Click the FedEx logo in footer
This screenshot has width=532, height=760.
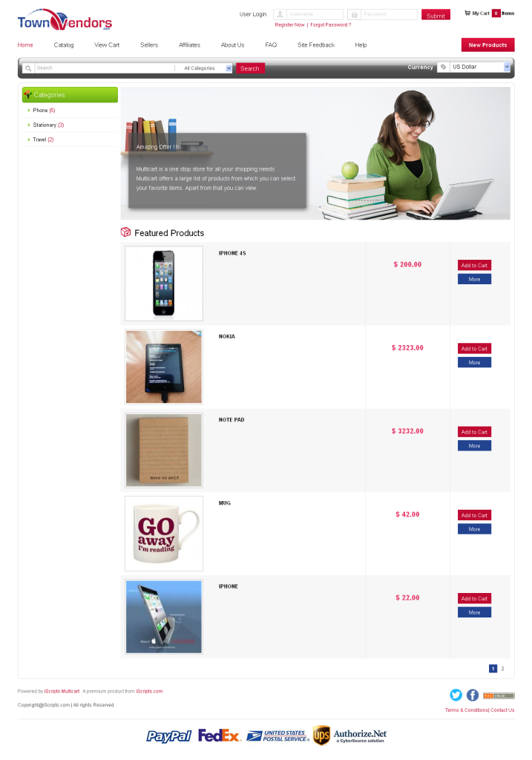pos(219,736)
